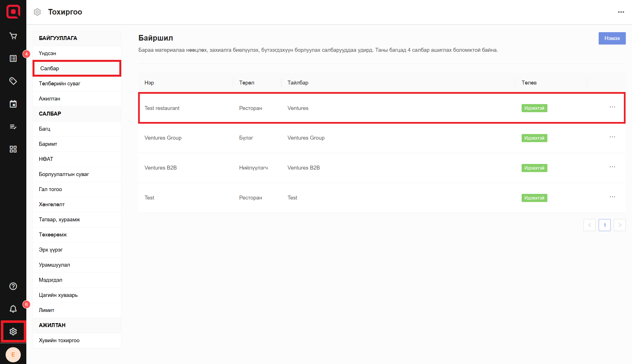Open the calendar sidebar icon
Image resolution: width=632 pixels, height=364 pixels.
[13, 104]
